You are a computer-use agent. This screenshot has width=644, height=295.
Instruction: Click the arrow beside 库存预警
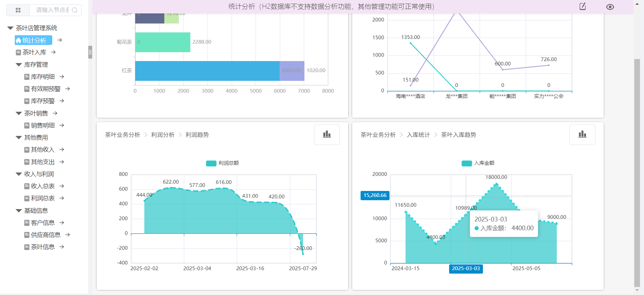[x=62, y=101]
